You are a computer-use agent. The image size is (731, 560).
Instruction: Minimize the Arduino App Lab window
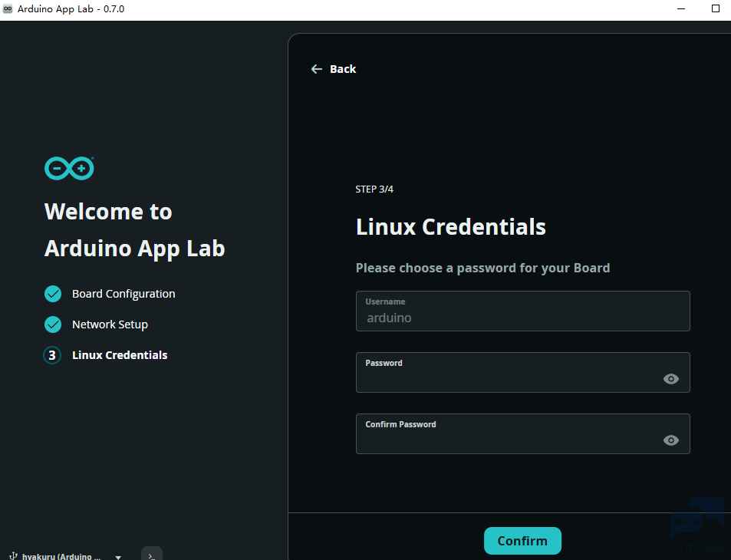[681, 9]
